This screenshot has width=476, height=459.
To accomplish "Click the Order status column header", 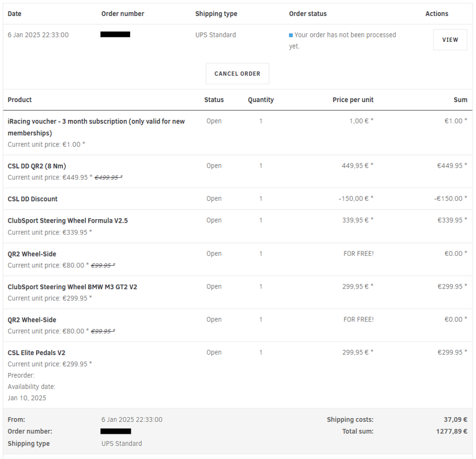I will pyautogui.click(x=308, y=14).
